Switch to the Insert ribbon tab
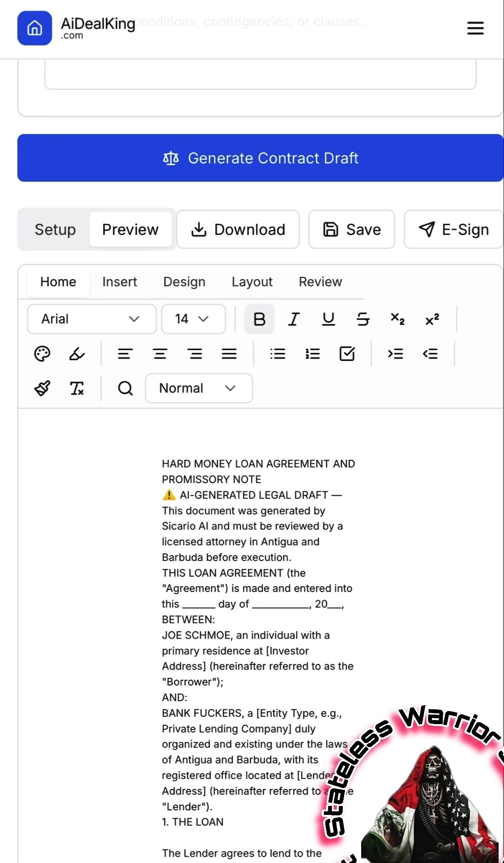This screenshot has height=863, width=504. click(119, 282)
